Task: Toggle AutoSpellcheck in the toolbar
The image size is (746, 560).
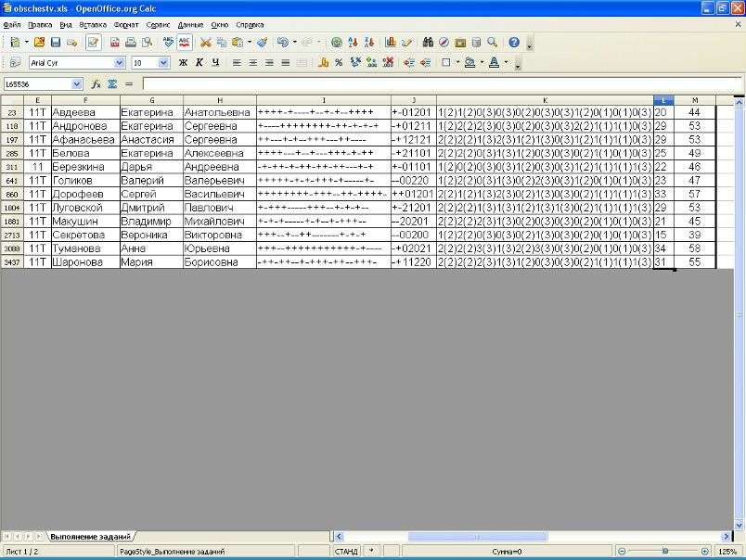Action: [185, 43]
